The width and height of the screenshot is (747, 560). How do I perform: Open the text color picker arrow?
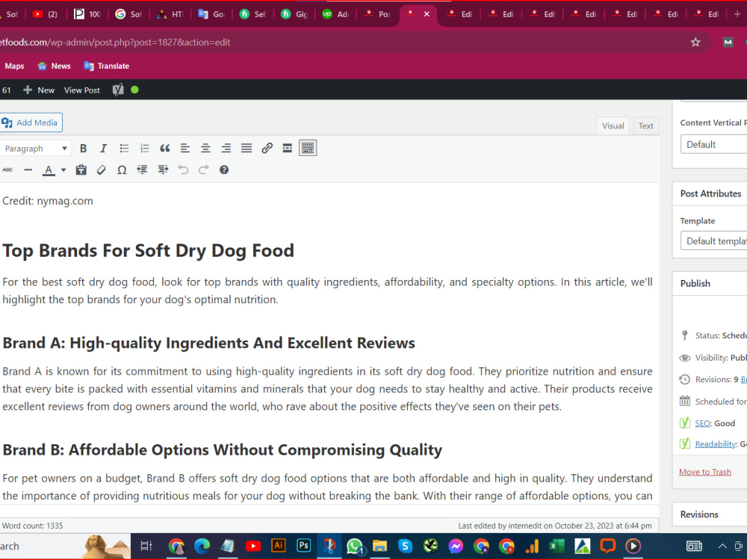pyautogui.click(x=63, y=170)
